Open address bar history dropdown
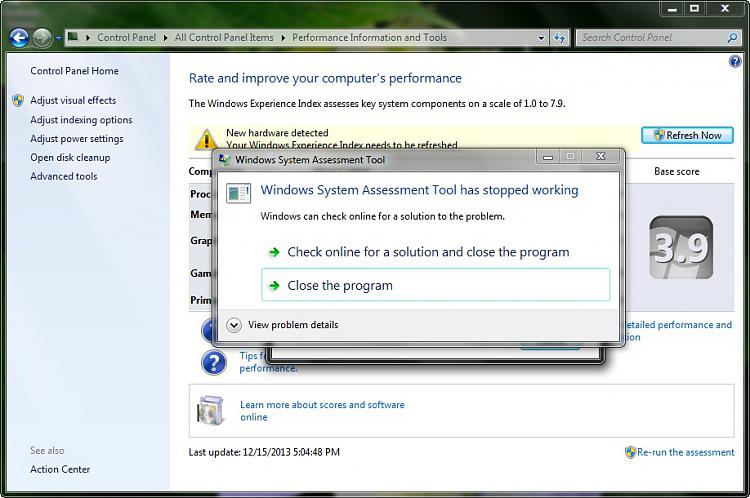 [x=541, y=38]
